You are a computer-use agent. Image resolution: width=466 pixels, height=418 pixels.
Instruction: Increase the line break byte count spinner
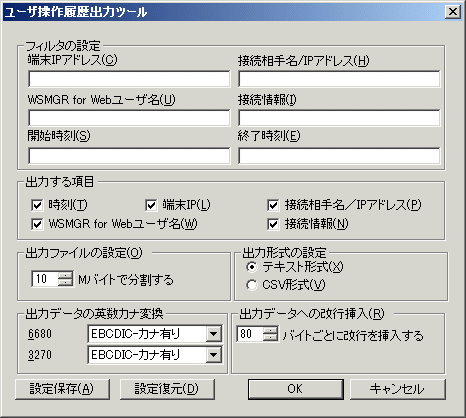point(270,330)
